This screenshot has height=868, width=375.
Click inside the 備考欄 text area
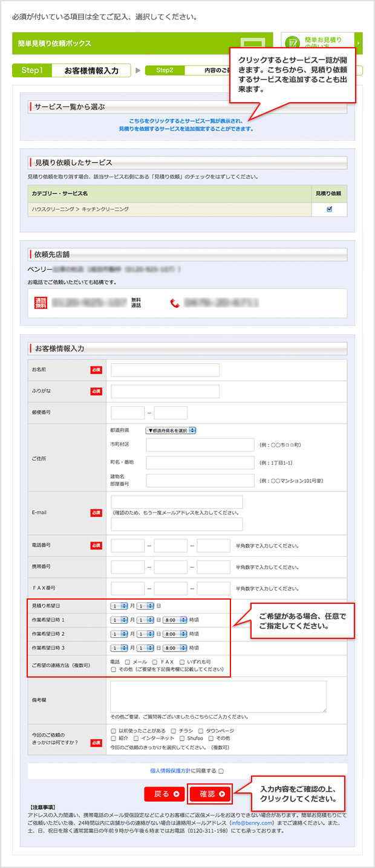click(218, 696)
